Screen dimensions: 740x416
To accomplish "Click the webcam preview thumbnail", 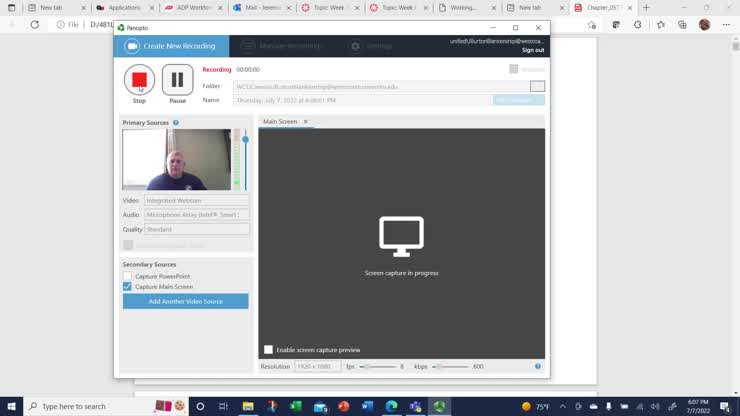I will [177, 159].
